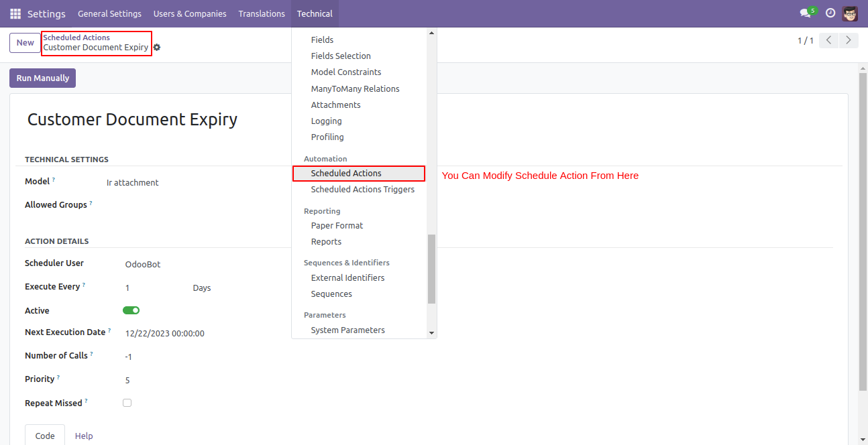
Task: Click the Customer Document Expiry name field
Action: tap(132, 119)
